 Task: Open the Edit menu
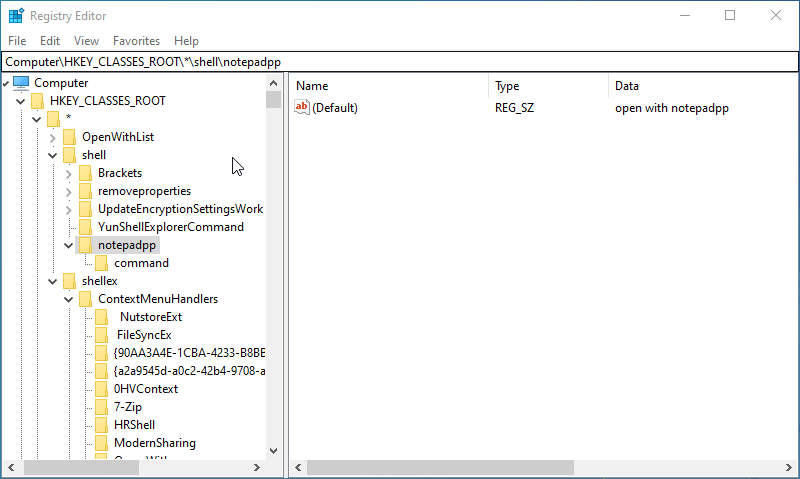(50, 41)
